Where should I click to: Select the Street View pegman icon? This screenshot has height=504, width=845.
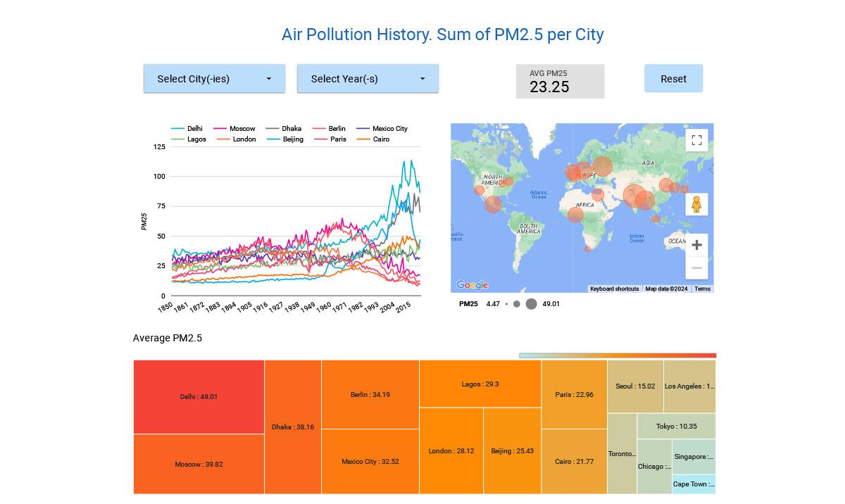click(x=696, y=205)
